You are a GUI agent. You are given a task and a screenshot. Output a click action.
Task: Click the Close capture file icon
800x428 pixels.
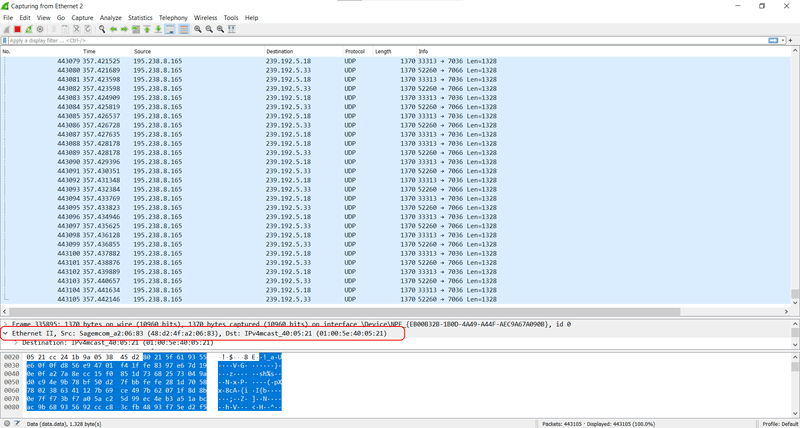click(x=76, y=29)
